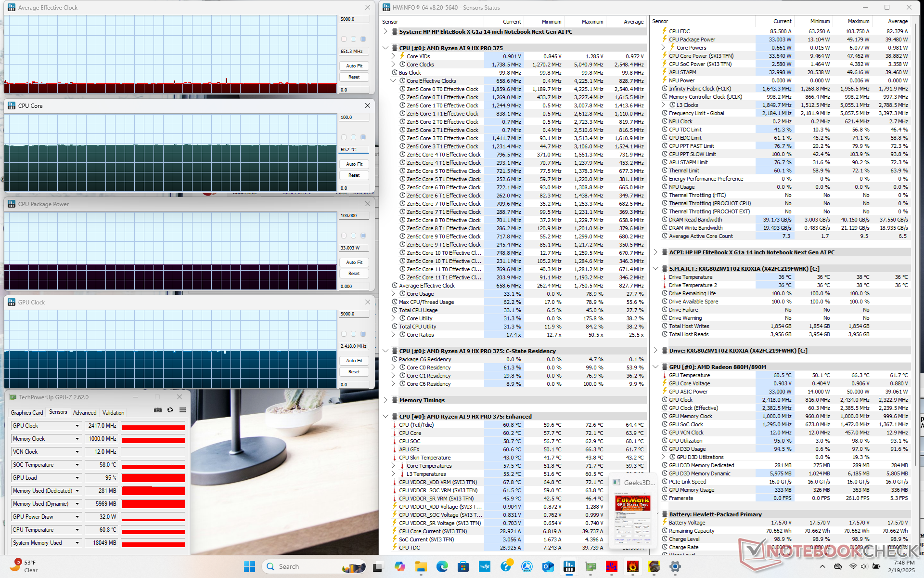Open the GPU-Z hamburger menu
The width and height of the screenshot is (924, 578).
click(x=182, y=410)
